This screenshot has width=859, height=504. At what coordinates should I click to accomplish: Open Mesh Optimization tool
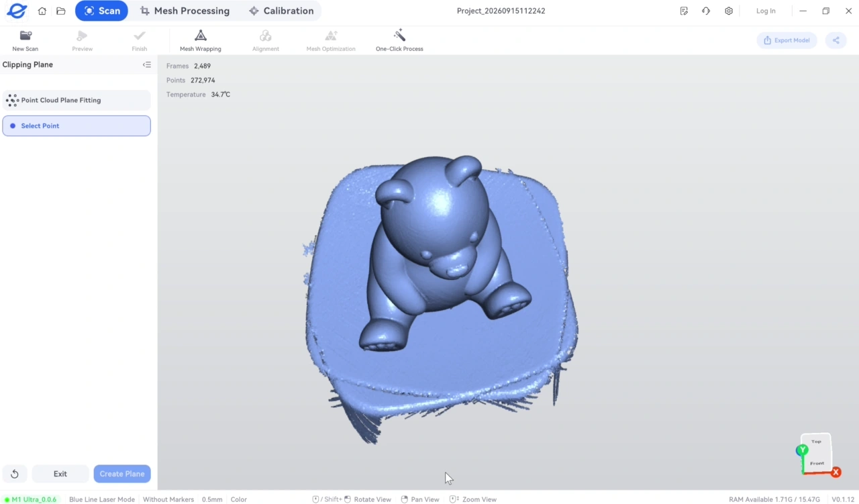click(331, 40)
